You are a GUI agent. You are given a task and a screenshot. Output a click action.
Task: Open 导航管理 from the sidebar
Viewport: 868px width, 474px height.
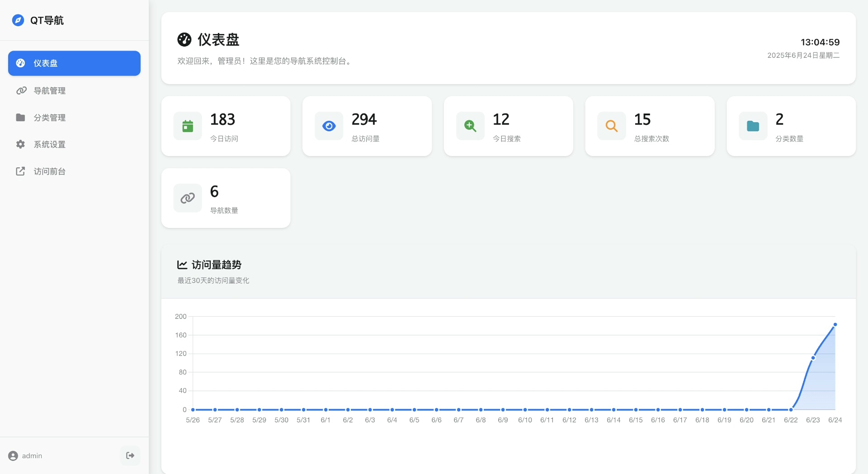50,91
